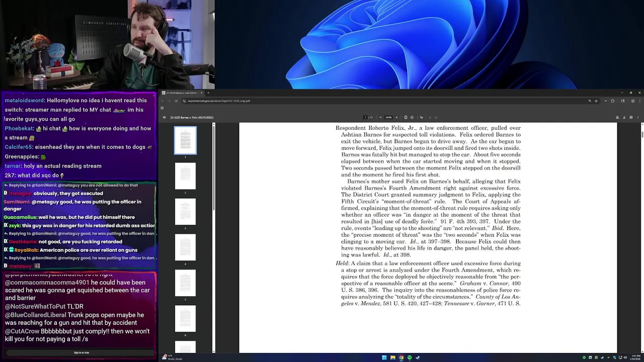Click the browser back arrow

coord(163,101)
